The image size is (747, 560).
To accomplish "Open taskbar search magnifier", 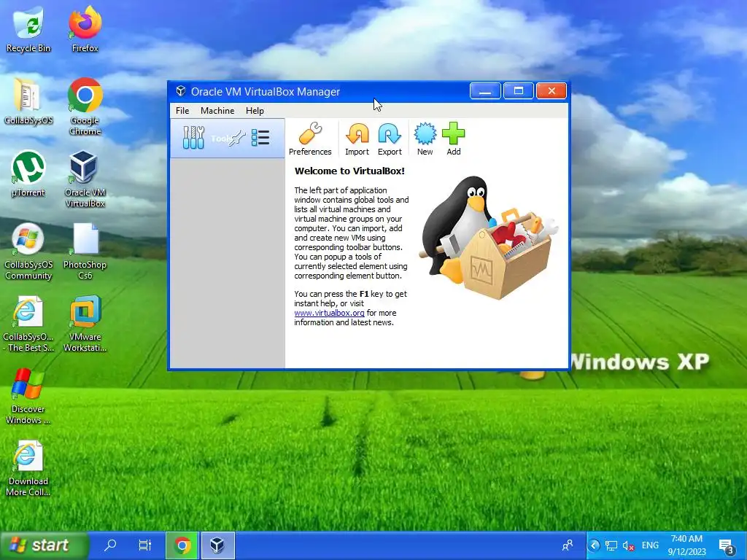I will [x=111, y=545].
